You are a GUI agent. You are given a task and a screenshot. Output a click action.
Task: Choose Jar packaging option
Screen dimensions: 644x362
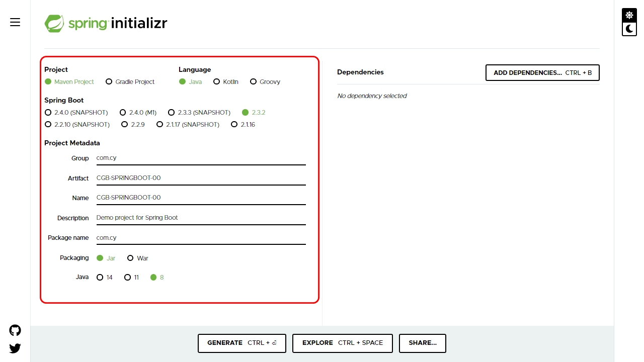pos(106,258)
